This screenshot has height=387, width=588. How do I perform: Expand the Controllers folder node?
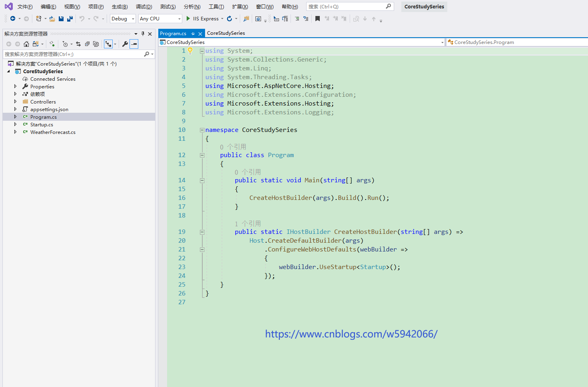pyautogui.click(x=16, y=102)
